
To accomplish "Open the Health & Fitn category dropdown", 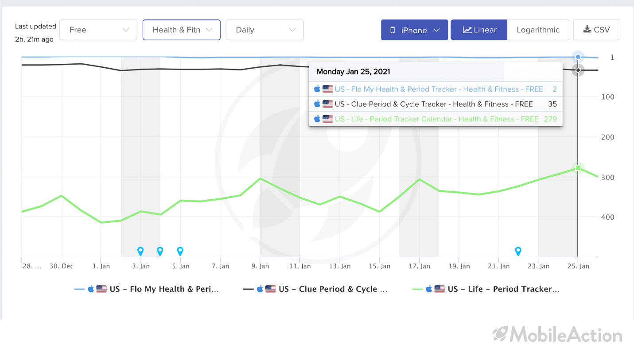I will 182,30.
